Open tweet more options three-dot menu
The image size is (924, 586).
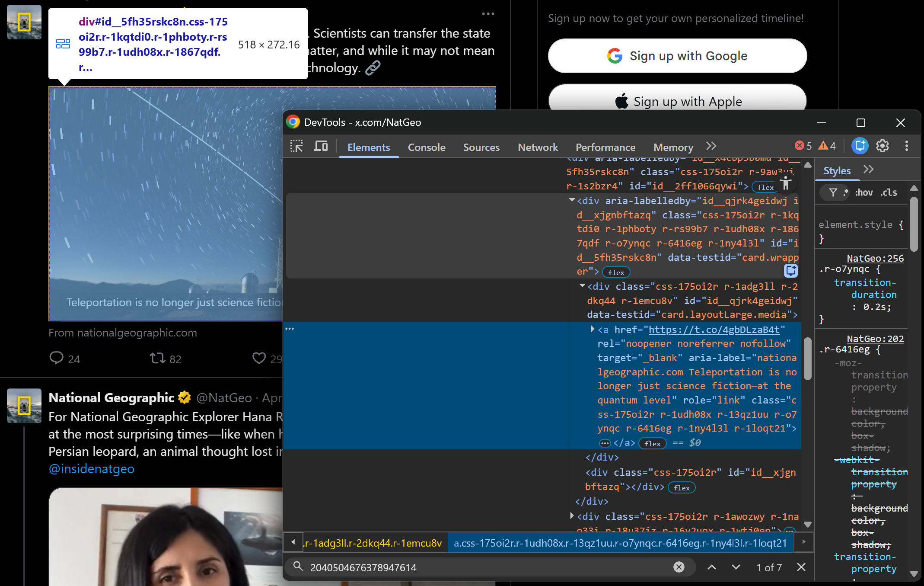tap(488, 14)
